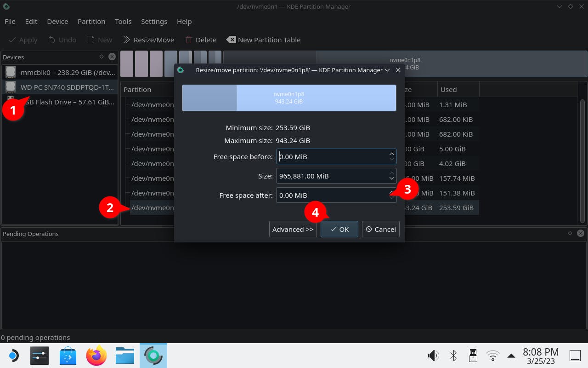
Task: Open Dolphin file manager from taskbar
Action: [x=125, y=356]
